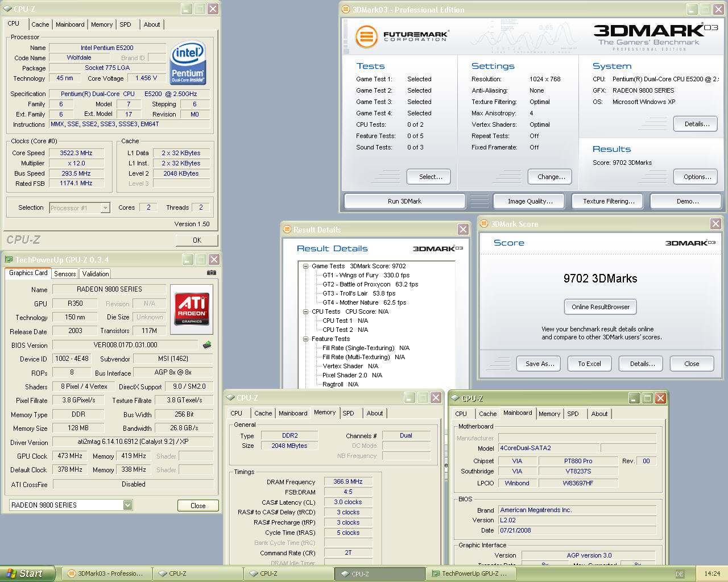This screenshot has width=728, height=582.
Task: Open SPD tab in the Memory CPU-Z window
Action: pyautogui.click(x=348, y=413)
